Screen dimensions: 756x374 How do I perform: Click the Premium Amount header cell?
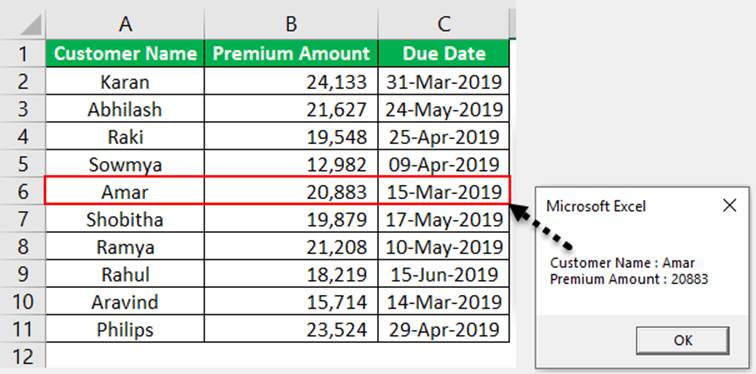click(291, 53)
